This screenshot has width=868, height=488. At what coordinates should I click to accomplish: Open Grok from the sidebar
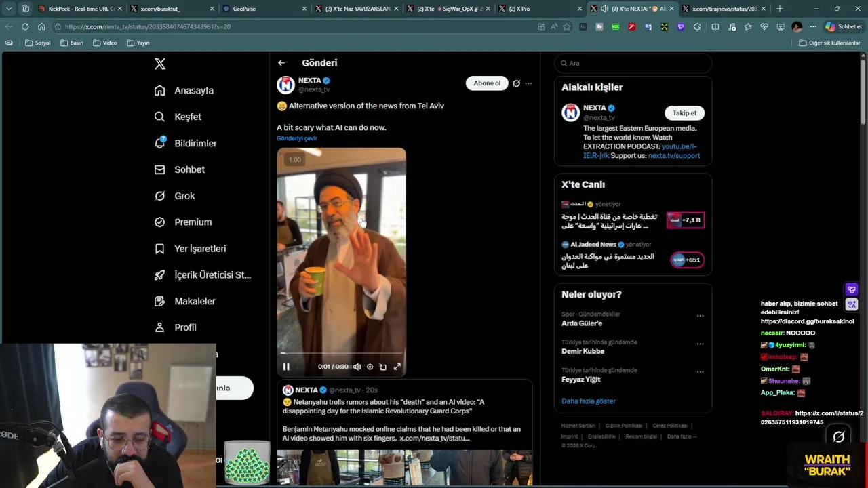coord(174,196)
